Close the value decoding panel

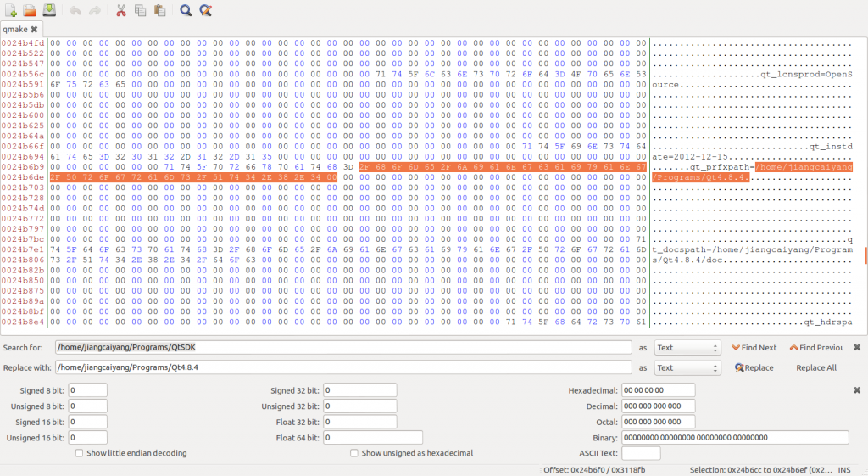pos(857,390)
